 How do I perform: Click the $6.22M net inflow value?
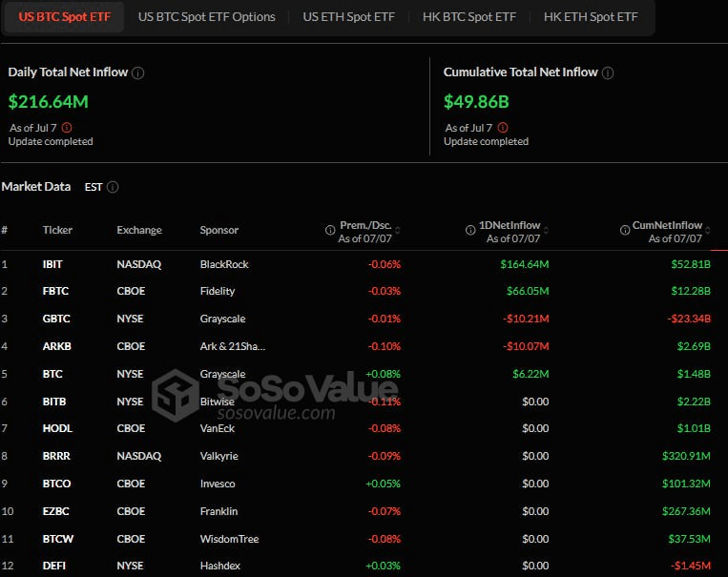[530, 374]
